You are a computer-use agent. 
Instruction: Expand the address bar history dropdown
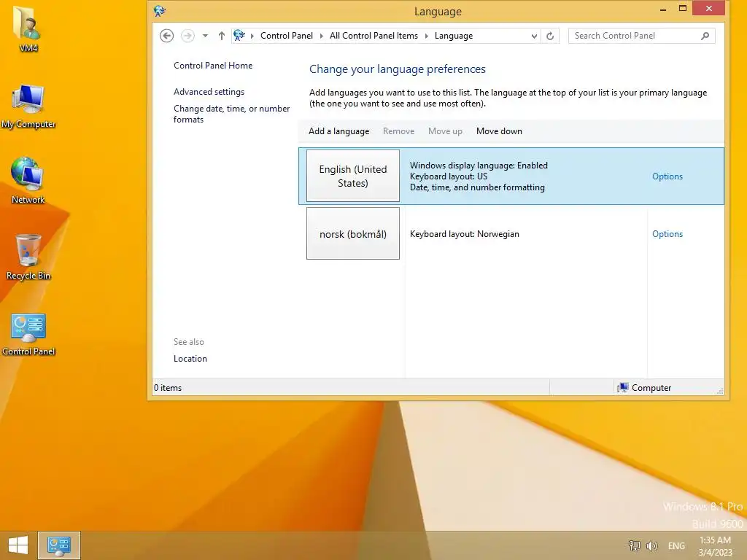[x=534, y=36]
